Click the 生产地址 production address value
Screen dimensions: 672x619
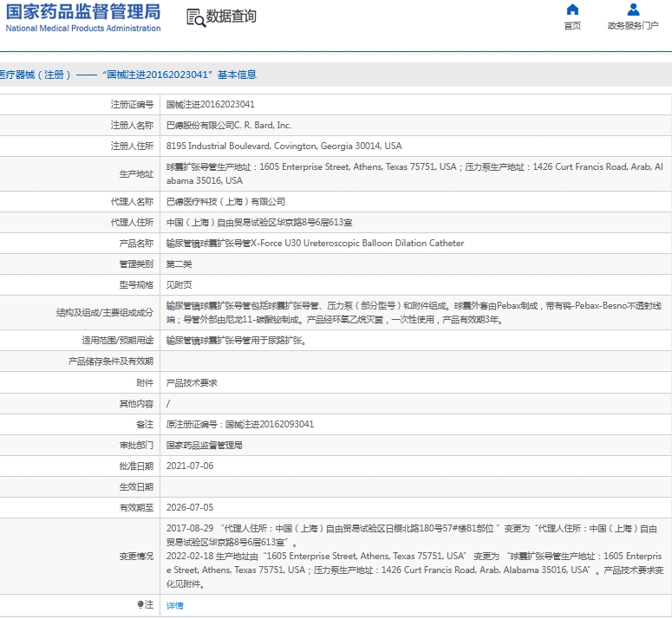point(414,174)
